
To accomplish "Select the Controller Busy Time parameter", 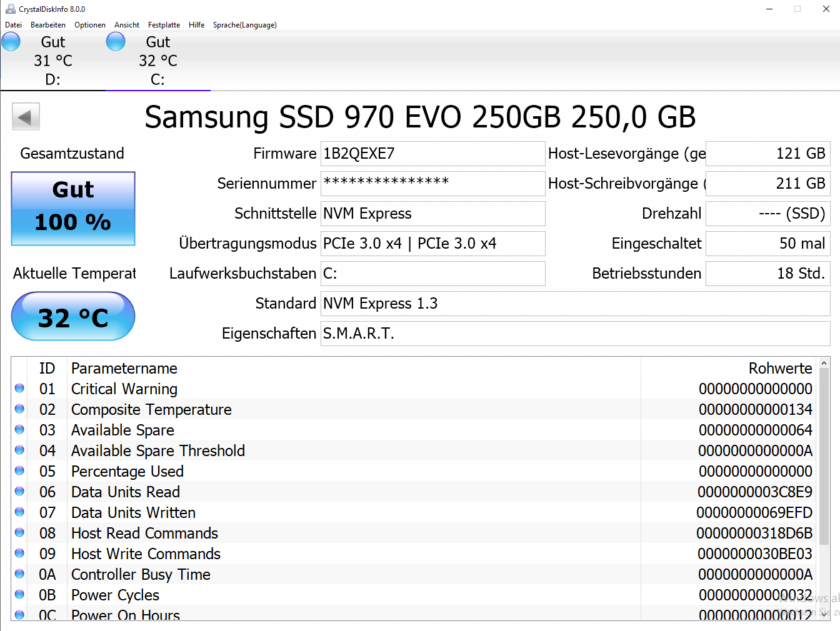I will (141, 574).
